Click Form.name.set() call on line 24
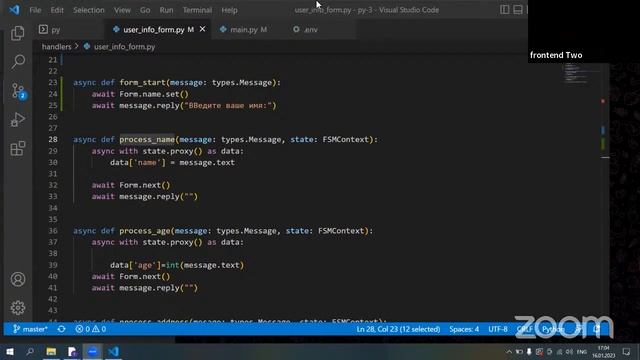Viewport: 640px width, 360px height. (154, 94)
